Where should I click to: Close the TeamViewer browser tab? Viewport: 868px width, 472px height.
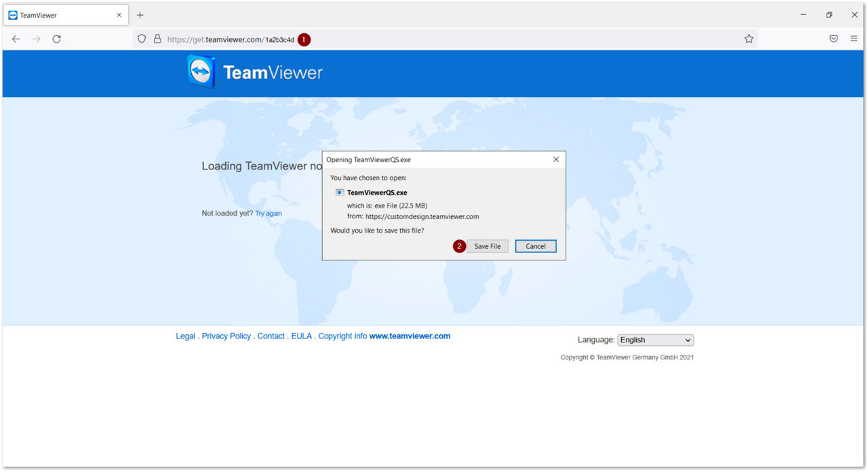(119, 15)
